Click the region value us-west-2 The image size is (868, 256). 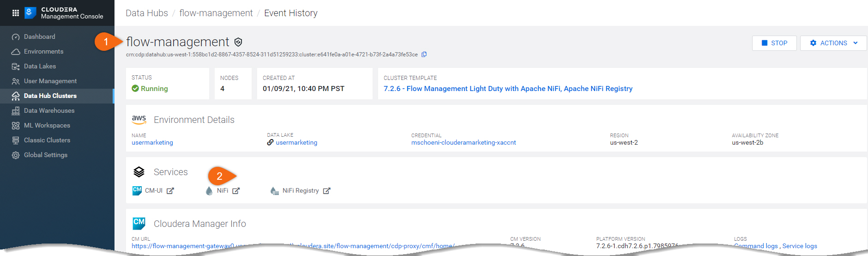point(624,142)
